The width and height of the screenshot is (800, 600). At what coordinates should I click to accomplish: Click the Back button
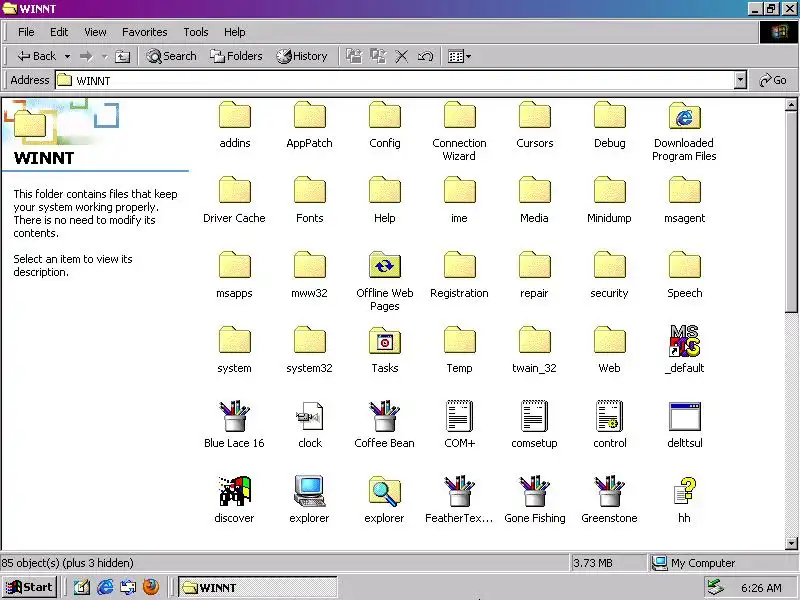pos(36,56)
